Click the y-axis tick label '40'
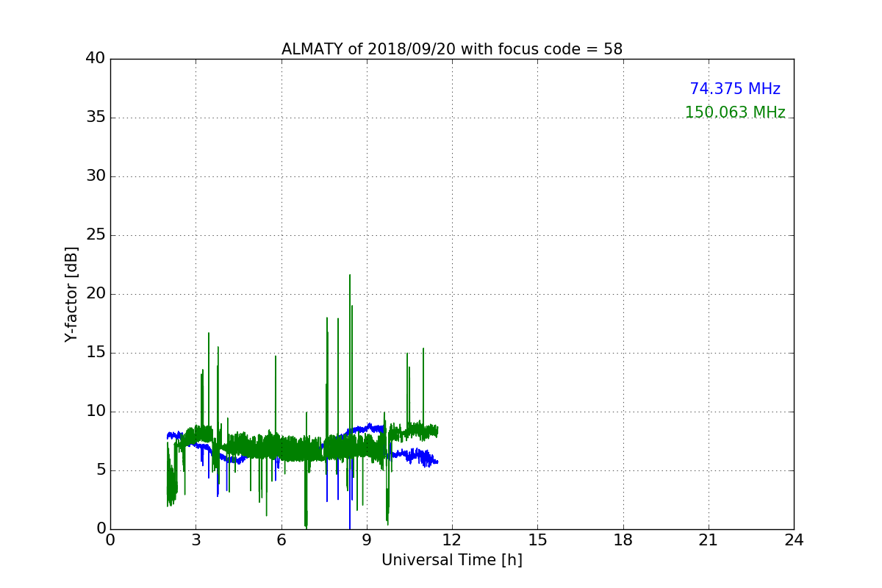This screenshot has height=588, width=882. pyautogui.click(x=96, y=59)
